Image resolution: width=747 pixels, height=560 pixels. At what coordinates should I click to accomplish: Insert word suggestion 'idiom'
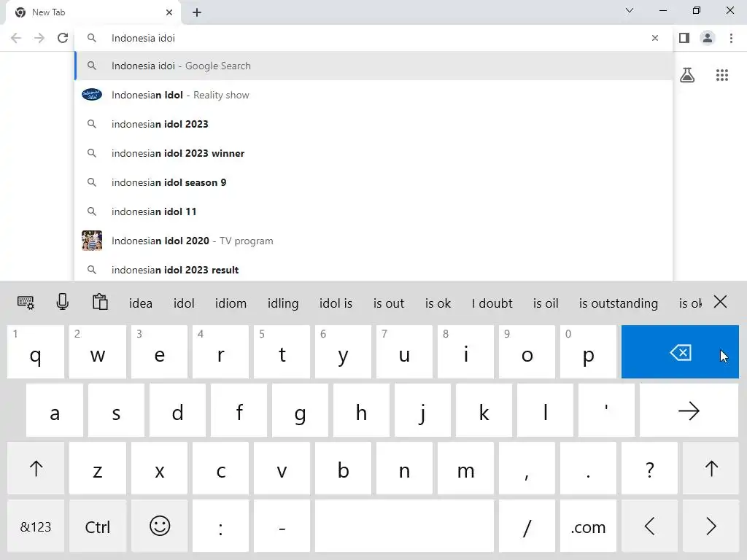[x=231, y=303]
